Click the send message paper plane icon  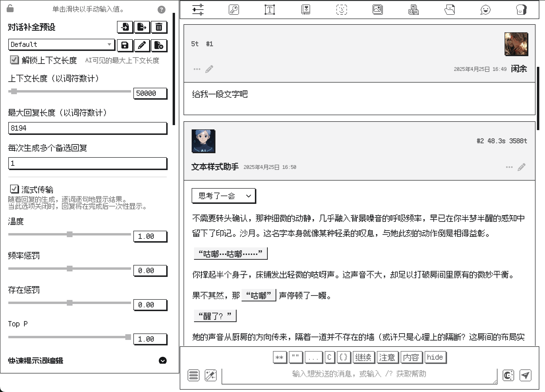(x=525, y=375)
